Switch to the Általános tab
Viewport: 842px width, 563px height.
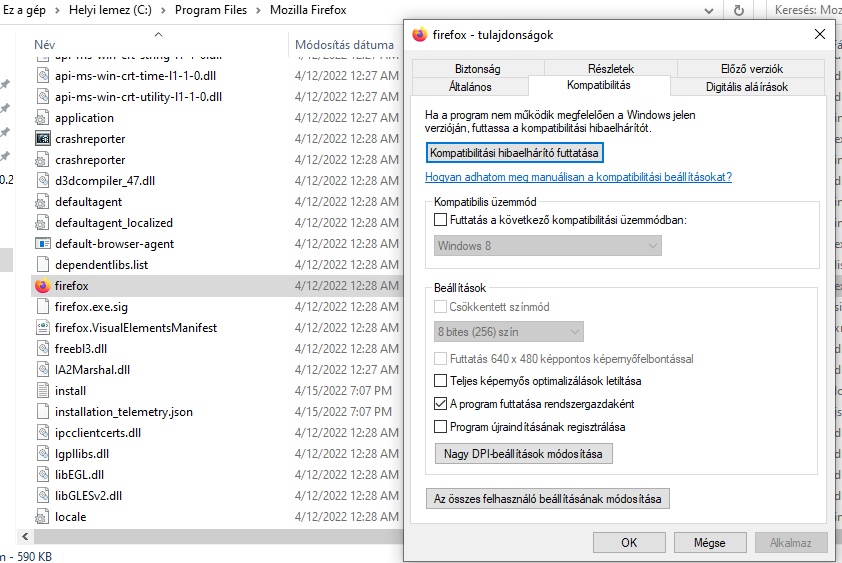470,86
